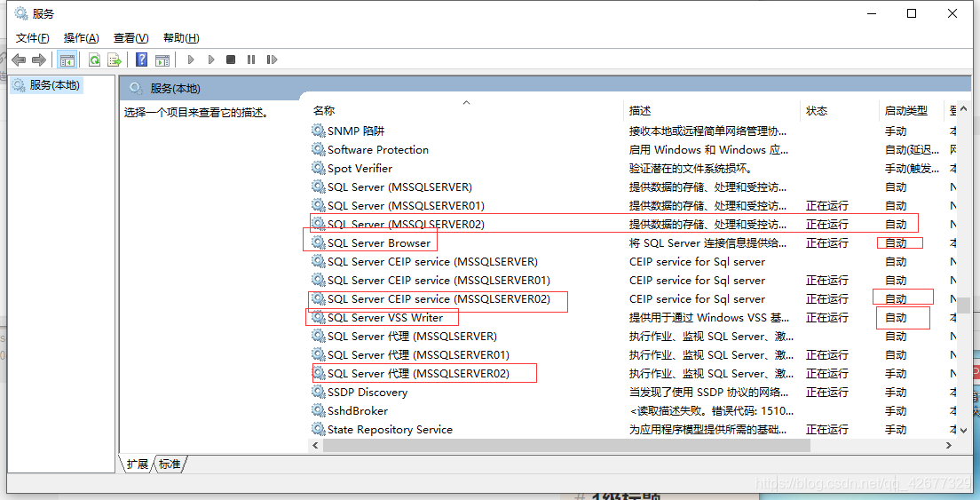Click gear icon of SQL Server VSS Writer
This screenshot has height=500, width=980.
[318, 318]
